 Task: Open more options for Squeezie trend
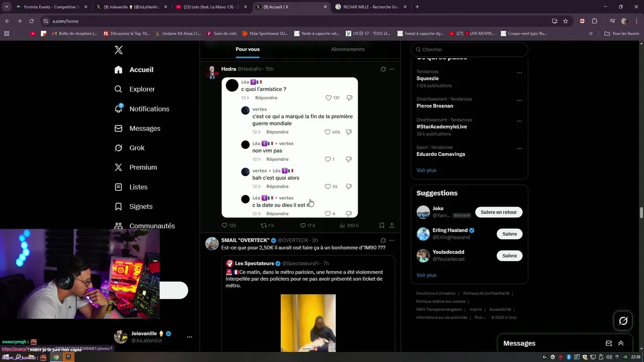[519, 73]
